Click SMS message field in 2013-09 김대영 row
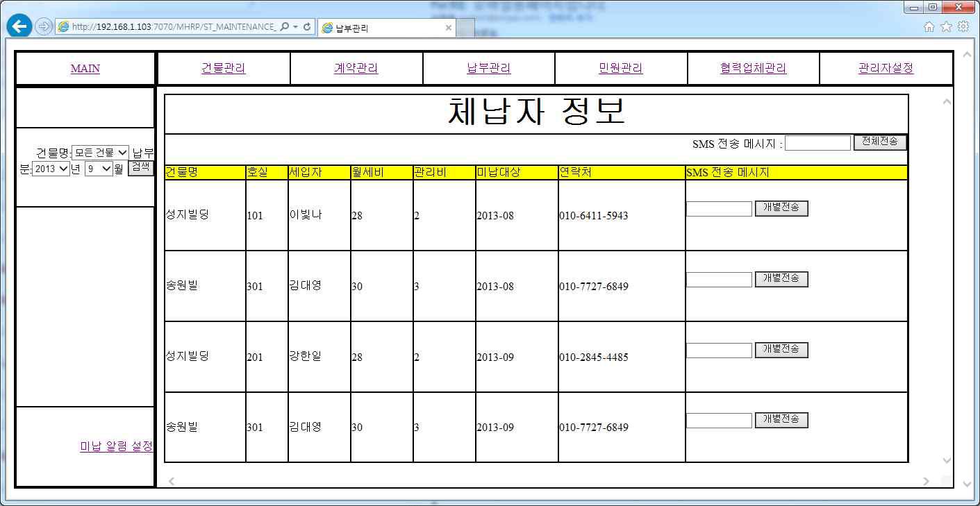The height and width of the screenshot is (506, 980). [x=719, y=421]
